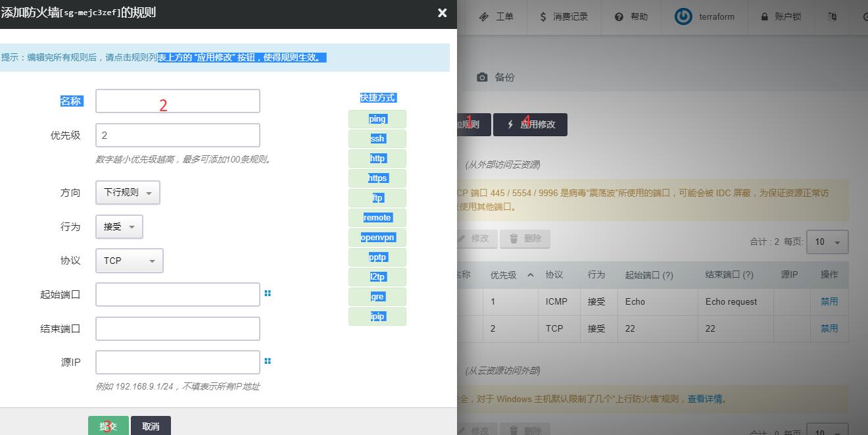
Task: Close the add firewall rule dialog
Action: pos(442,13)
